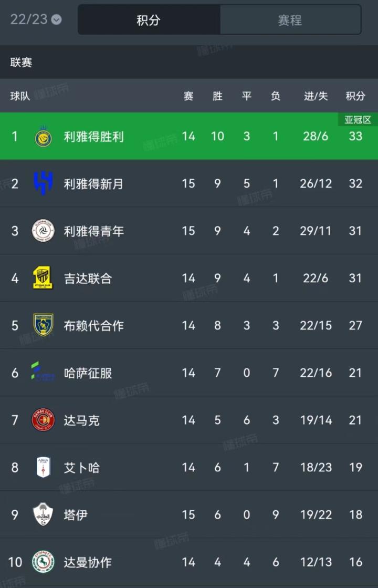The height and width of the screenshot is (588, 378).
Task: Switch to the 赛程 tab
Action: pos(290,20)
